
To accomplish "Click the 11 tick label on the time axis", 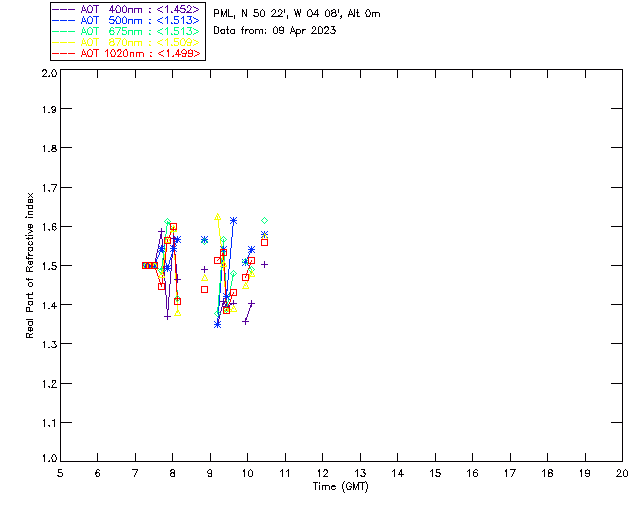I will pyautogui.click(x=285, y=473).
